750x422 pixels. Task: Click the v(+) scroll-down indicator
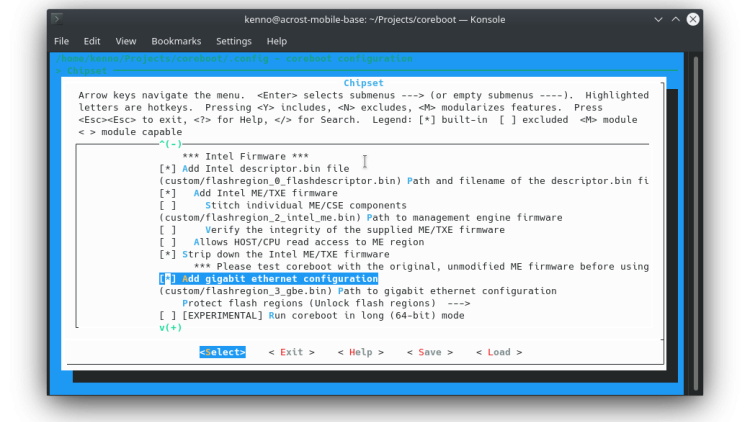pyautogui.click(x=170, y=327)
